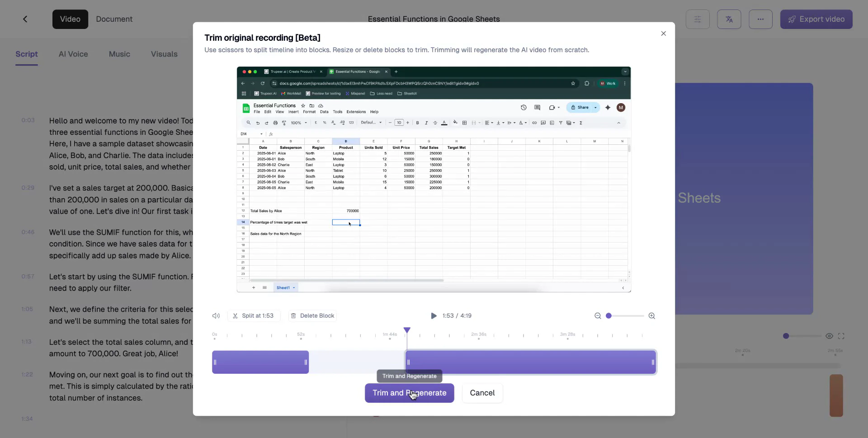The image size is (868, 438).
Task: Mute the recording audio speaker icon
Action: tap(216, 316)
